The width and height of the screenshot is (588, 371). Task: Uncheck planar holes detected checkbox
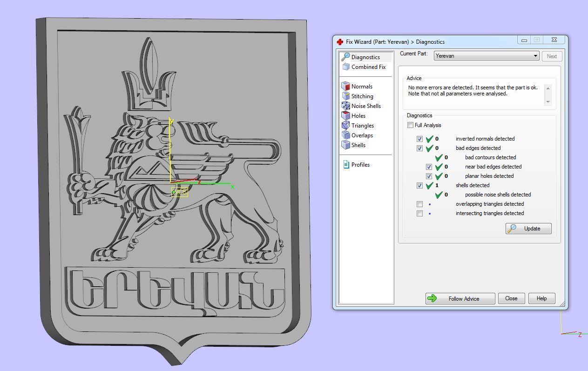tap(429, 176)
